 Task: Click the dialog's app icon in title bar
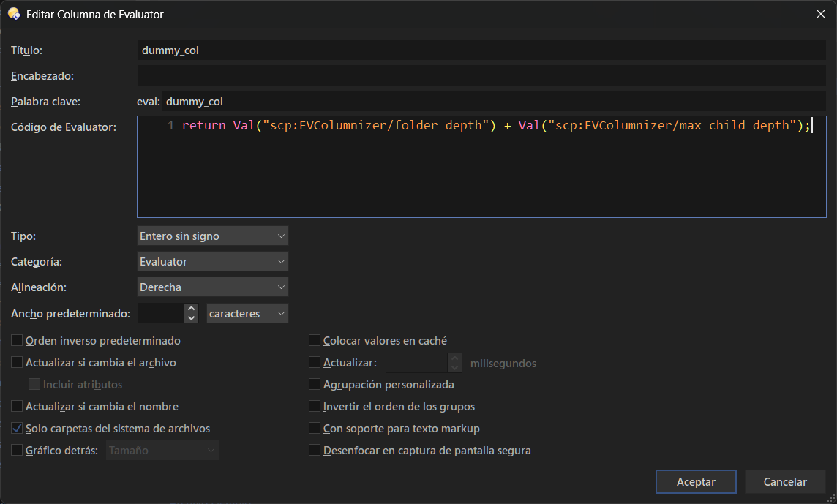click(13, 14)
